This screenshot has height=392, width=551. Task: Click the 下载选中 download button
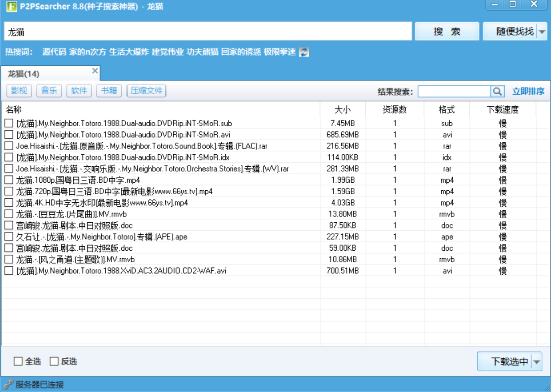coord(504,362)
